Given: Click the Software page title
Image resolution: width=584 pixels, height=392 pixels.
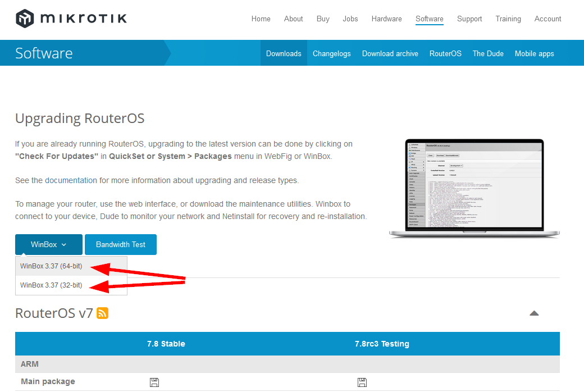Looking at the screenshot, I should pyautogui.click(x=44, y=53).
